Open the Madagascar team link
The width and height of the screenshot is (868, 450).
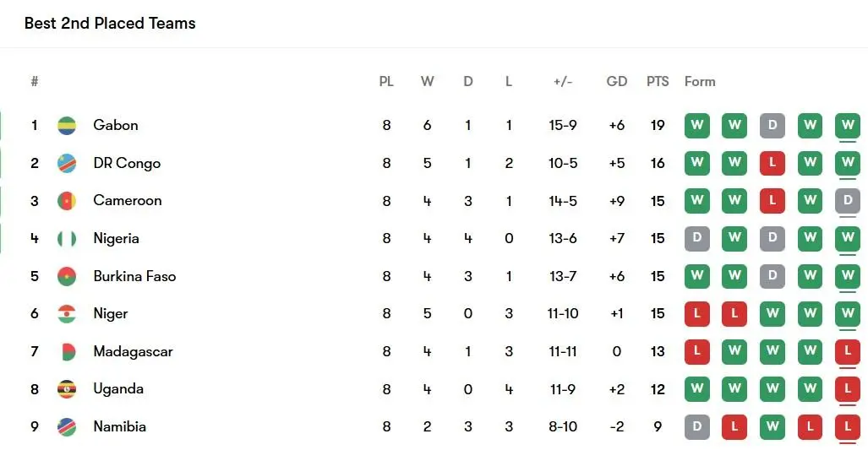click(x=133, y=351)
